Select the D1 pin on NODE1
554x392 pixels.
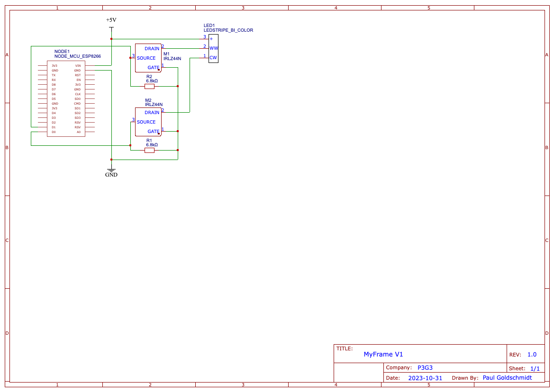pos(54,127)
